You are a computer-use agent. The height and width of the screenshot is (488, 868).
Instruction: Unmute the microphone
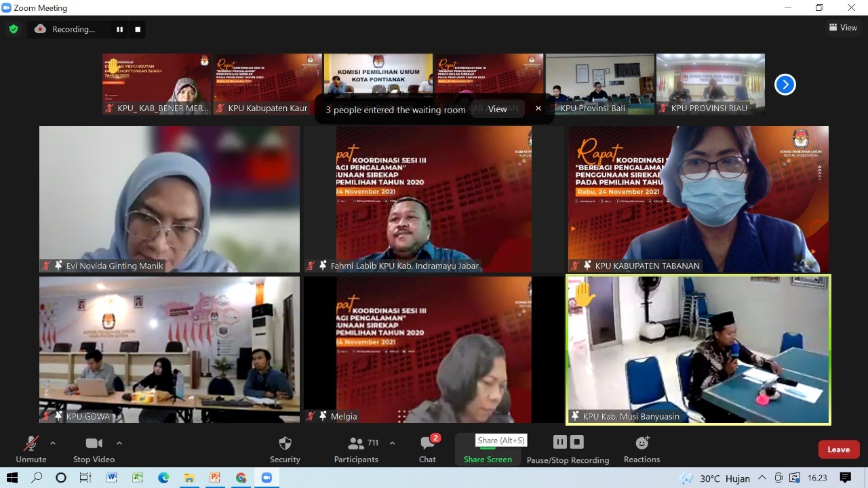pos(31,449)
